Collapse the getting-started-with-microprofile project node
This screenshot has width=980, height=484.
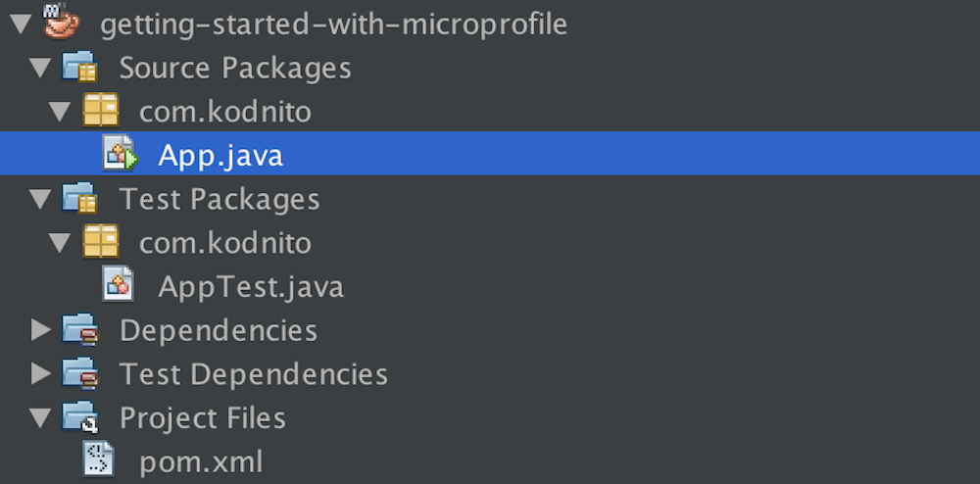point(20,24)
